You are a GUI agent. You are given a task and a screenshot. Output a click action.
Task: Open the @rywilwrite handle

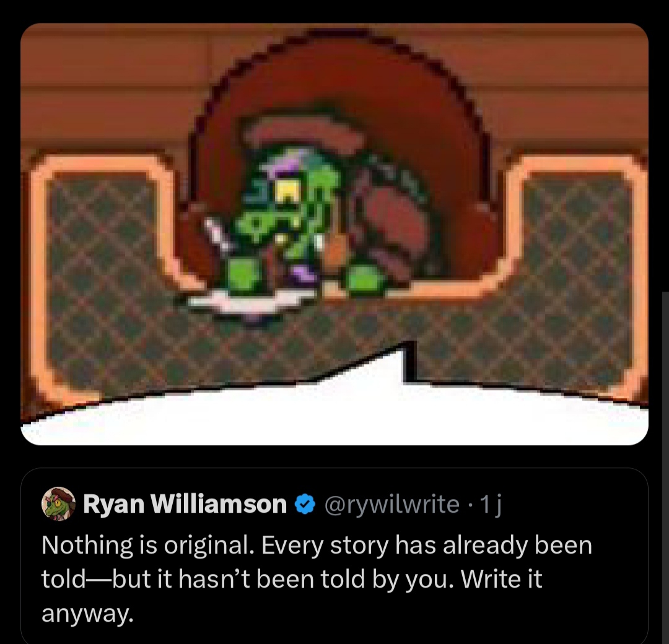(391, 505)
